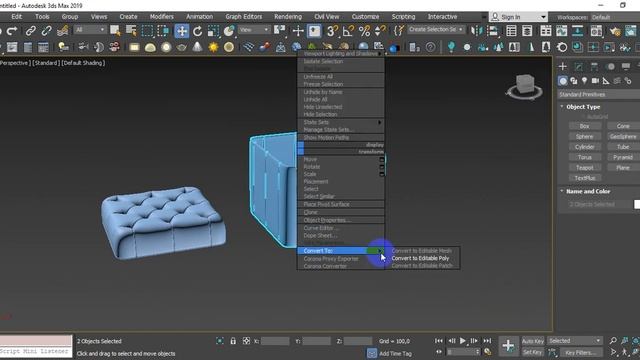
Task: Toggle the Spinner Snap icon
Action: (x=380, y=31)
